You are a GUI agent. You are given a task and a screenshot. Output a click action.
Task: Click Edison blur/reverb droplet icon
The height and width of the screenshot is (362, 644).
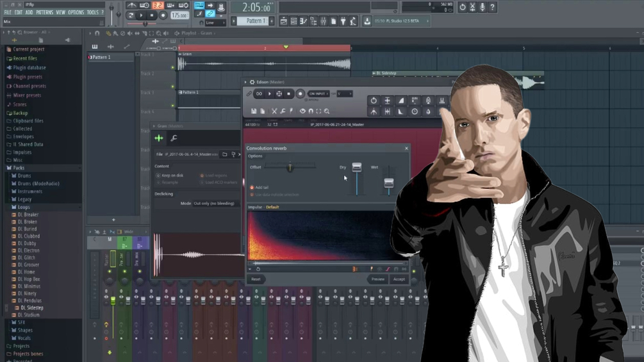pyautogui.click(x=428, y=111)
